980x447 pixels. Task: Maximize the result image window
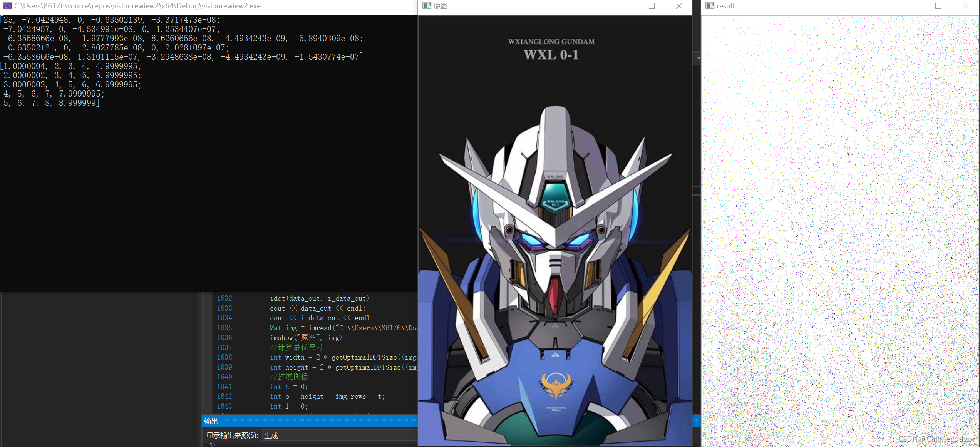(938, 6)
